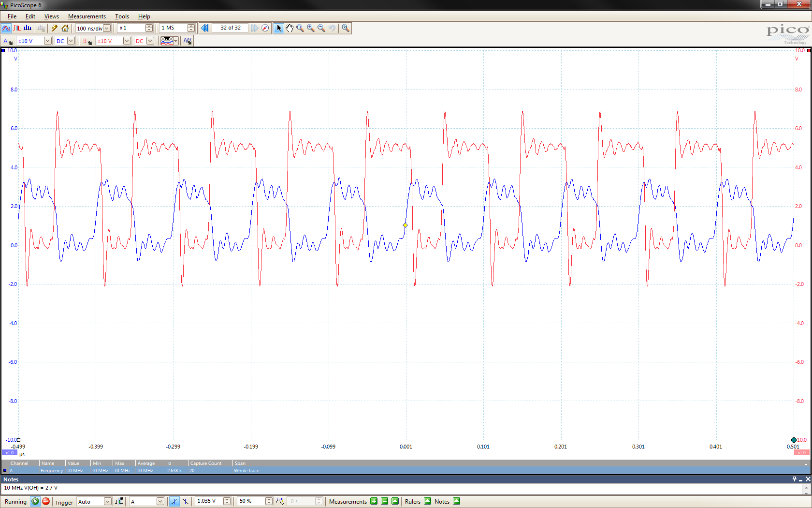The width and height of the screenshot is (812, 508).
Task: Open the Tools menu
Action: 122,16
